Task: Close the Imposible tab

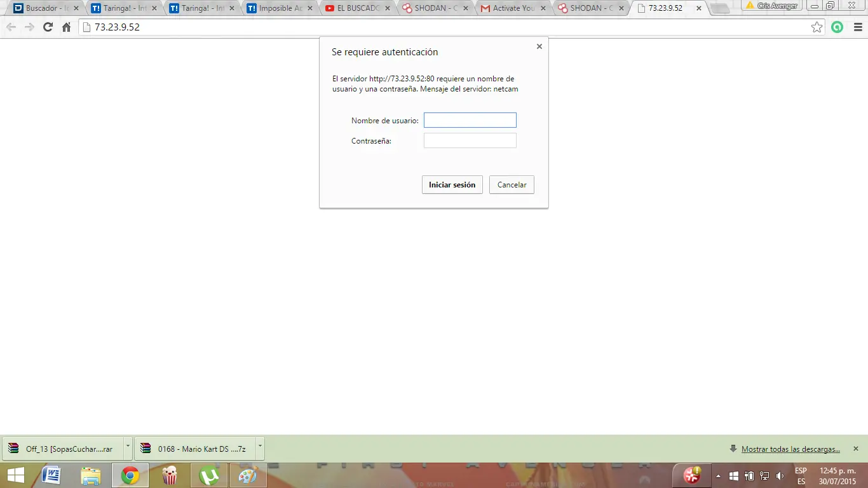Action: [x=310, y=8]
